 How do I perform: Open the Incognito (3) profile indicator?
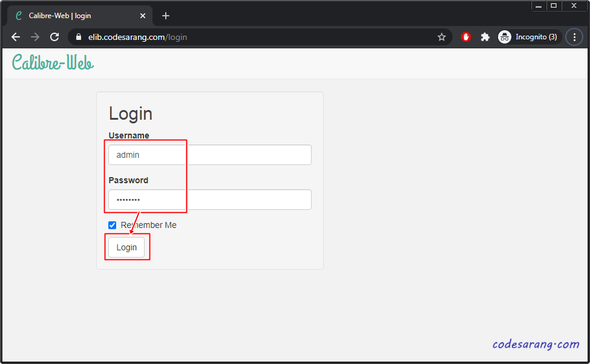529,37
